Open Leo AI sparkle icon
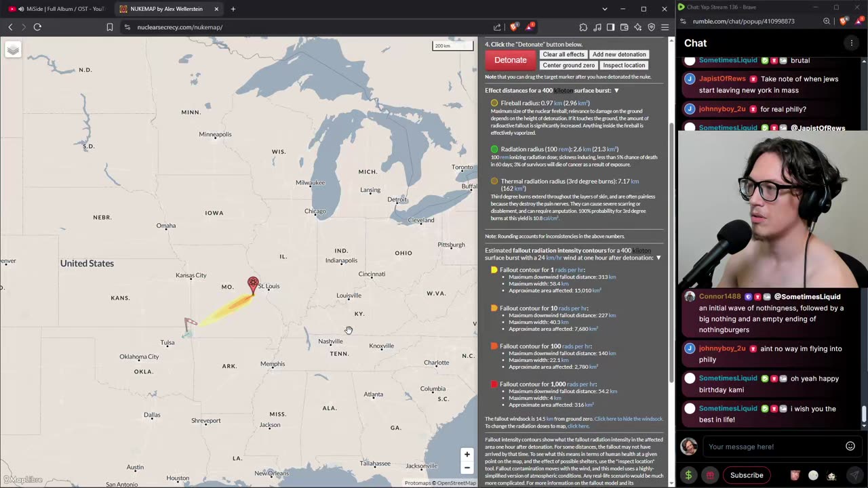The width and height of the screenshot is (868, 488). [637, 27]
